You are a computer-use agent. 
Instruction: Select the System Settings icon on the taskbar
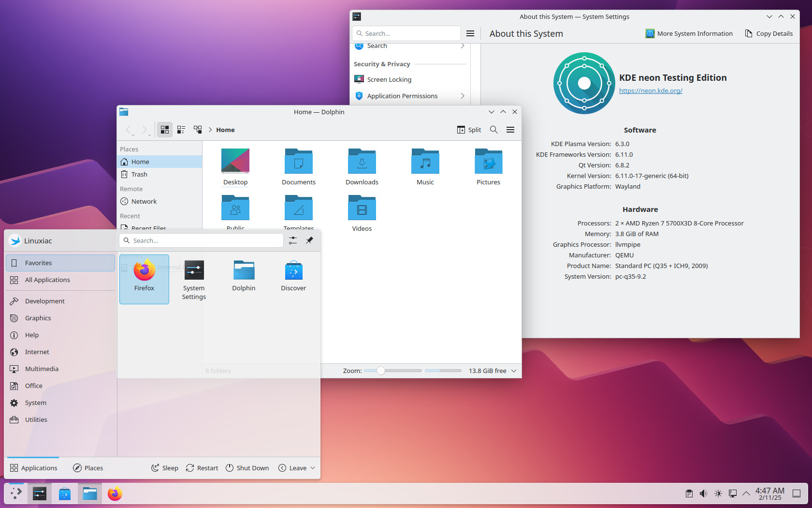tap(40, 493)
